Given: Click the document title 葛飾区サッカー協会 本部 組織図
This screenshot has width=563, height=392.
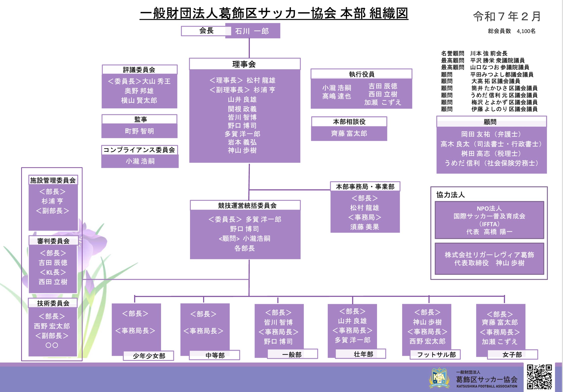Looking at the screenshot, I should (x=274, y=14).
